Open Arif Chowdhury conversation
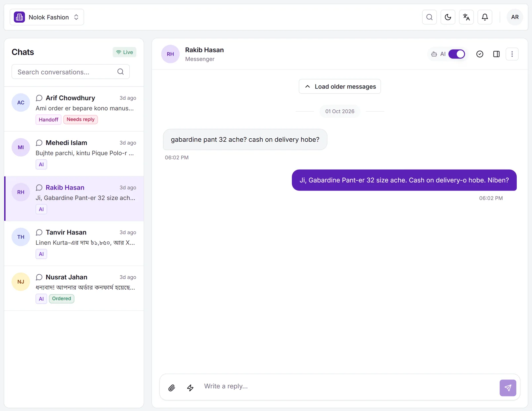Image resolution: width=532 pixels, height=411 pixels. (x=74, y=109)
